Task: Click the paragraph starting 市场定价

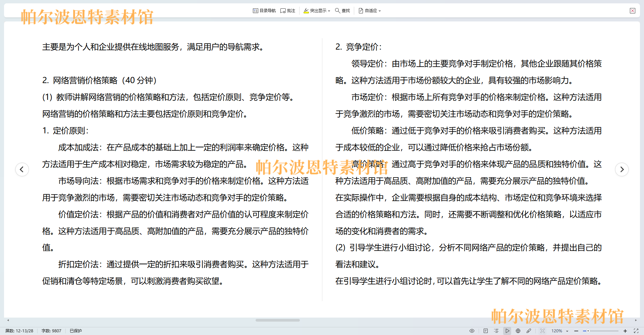Action: click(469, 106)
